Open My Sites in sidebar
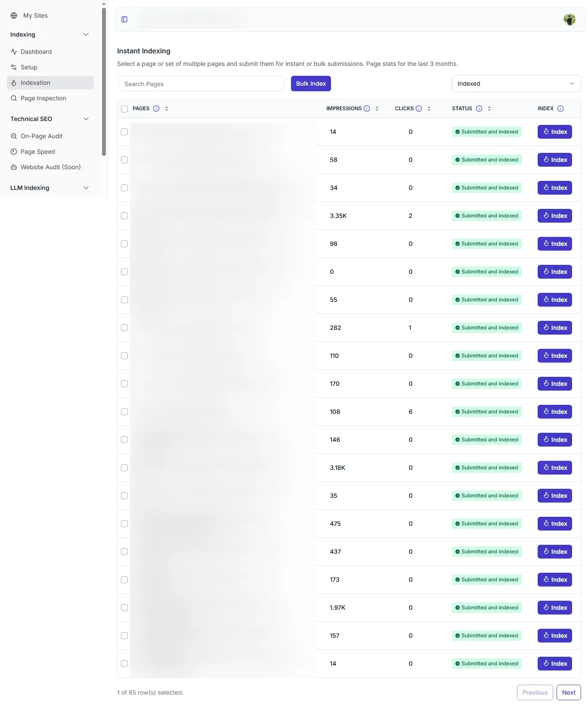The width and height of the screenshot is (588, 714). [35, 16]
